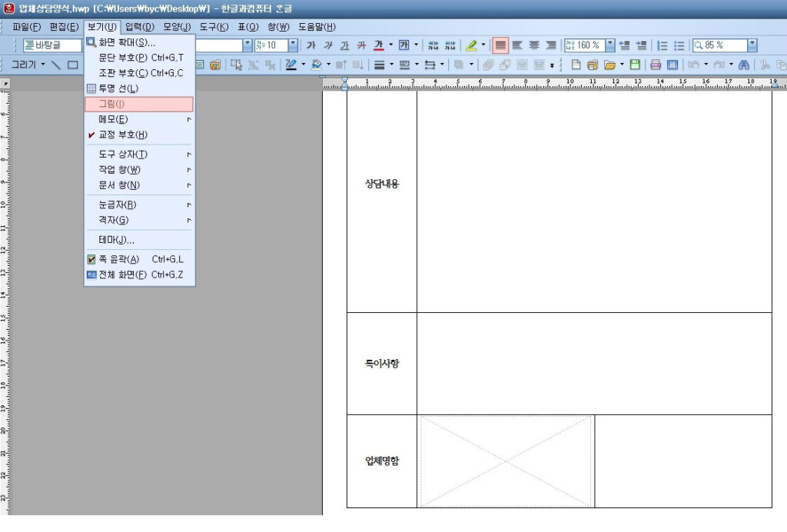Screen dimensions: 787x532
Task: Open the 모양 menu
Action: point(177,27)
